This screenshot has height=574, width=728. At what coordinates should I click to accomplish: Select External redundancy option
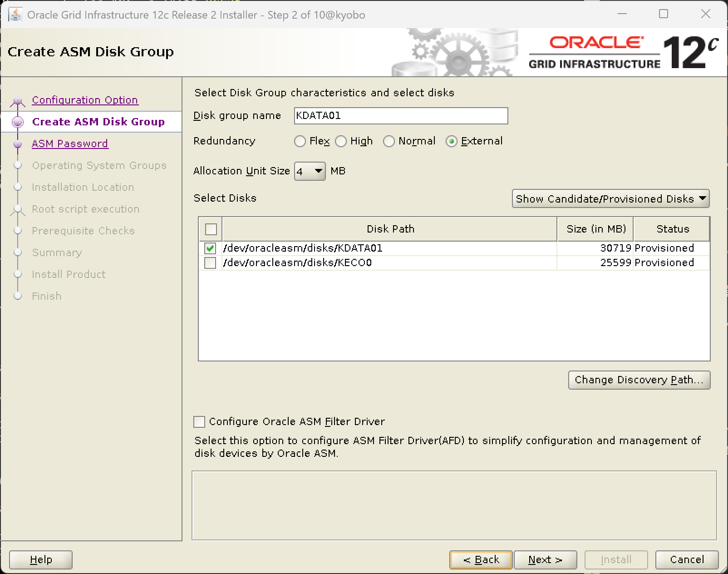point(452,142)
